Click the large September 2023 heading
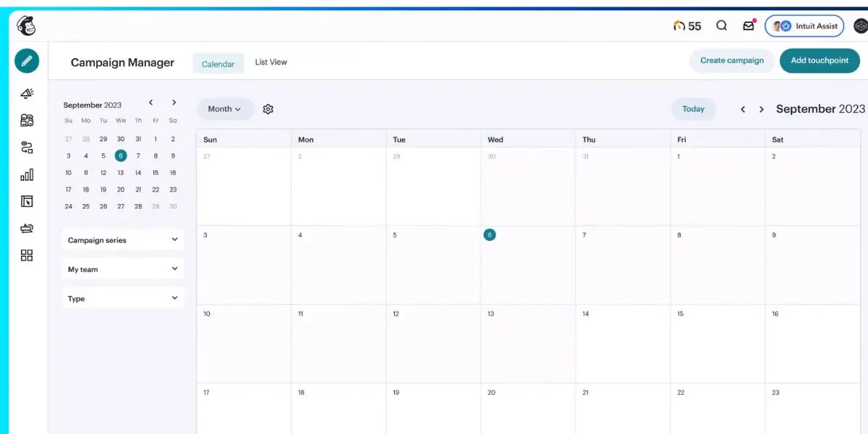 click(820, 109)
